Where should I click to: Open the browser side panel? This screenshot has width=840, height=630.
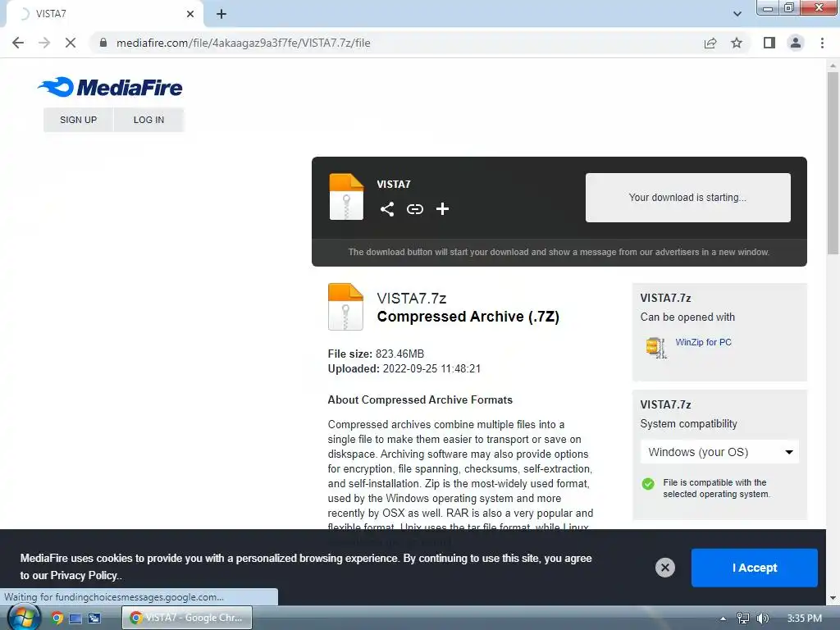click(769, 43)
